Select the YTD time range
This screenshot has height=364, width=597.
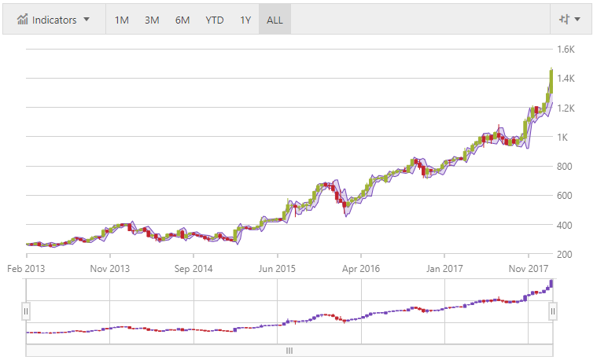tap(215, 20)
